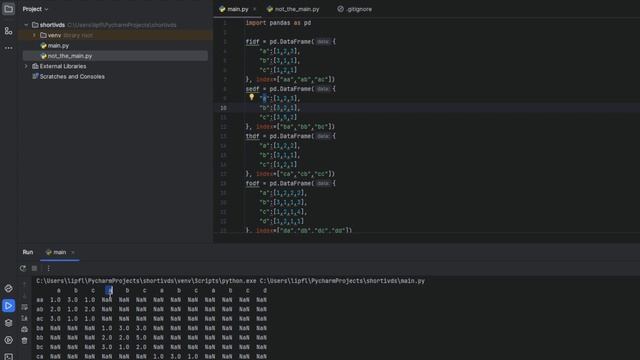Select Scratches and Consoles in tree
The image size is (640, 360).
click(72, 76)
